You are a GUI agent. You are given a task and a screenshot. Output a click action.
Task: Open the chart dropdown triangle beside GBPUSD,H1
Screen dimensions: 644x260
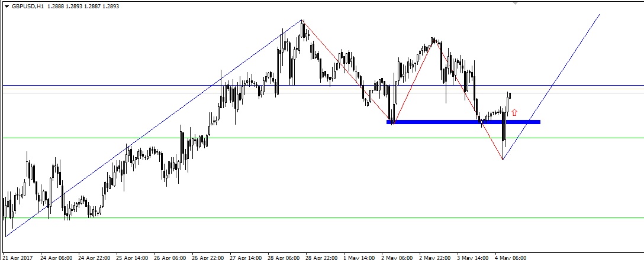[x=7, y=6]
